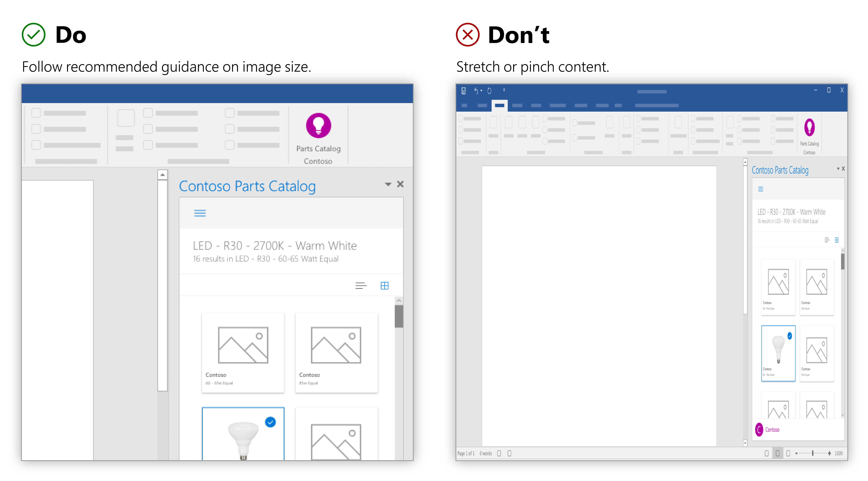Toggle the blue selected state on product card
The height and width of the screenshot is (481, 868).
(270, 422)
